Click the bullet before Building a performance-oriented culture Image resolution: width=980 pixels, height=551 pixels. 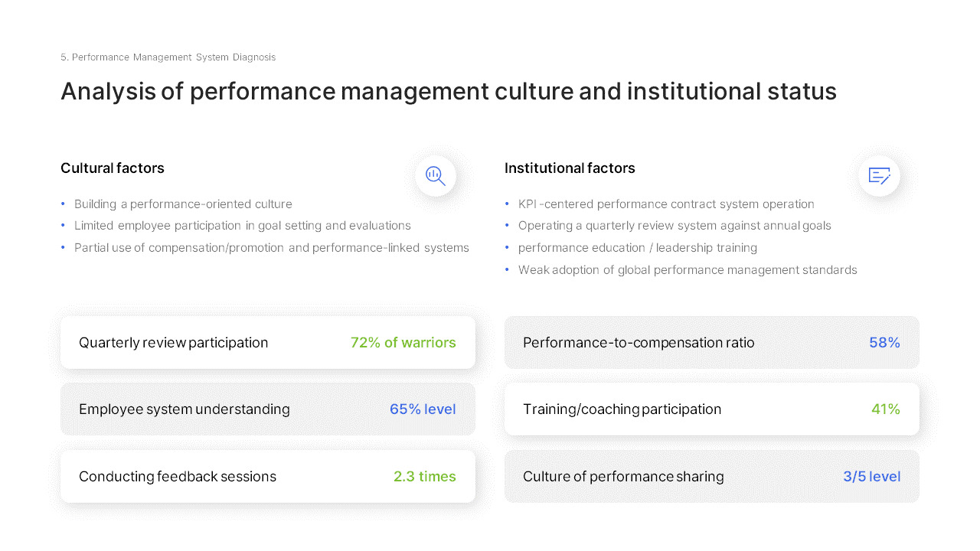(63, 204)
